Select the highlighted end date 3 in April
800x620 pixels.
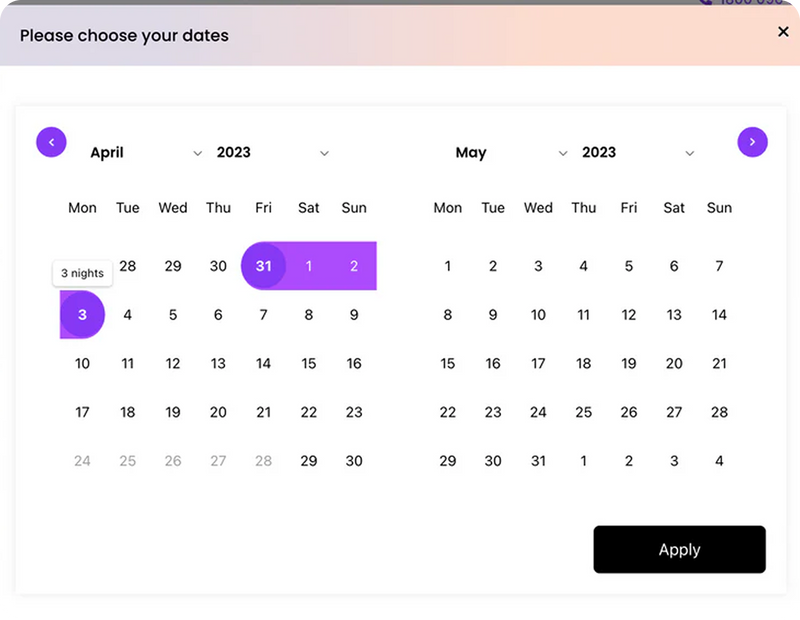(83, 315)
